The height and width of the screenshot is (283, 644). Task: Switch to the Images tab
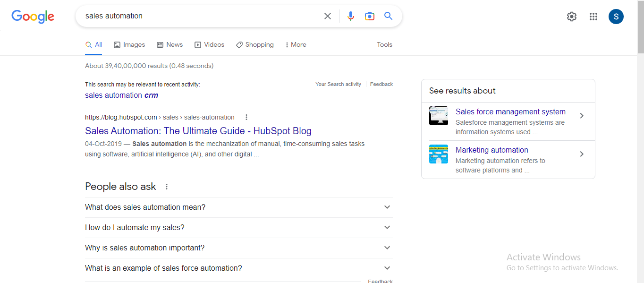coord(129,44)
